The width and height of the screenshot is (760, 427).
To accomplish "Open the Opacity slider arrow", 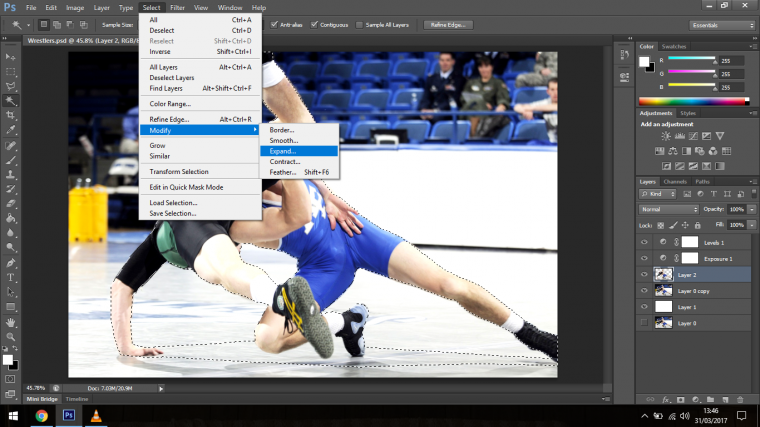I will 752,209.
